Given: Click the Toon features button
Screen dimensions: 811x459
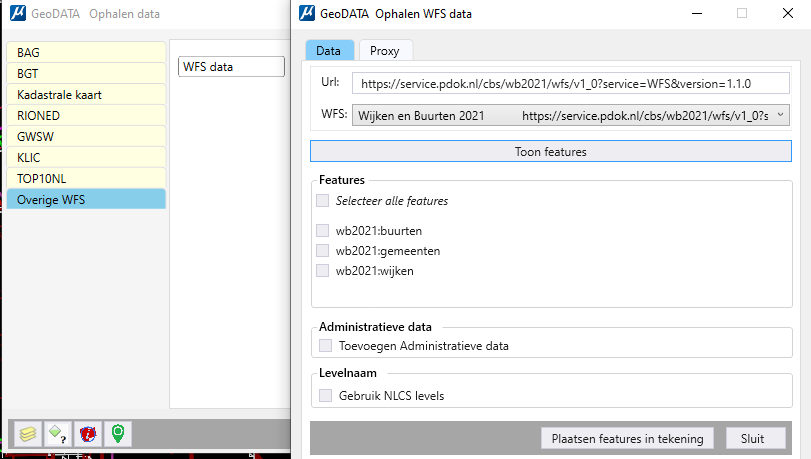Looking at the screenshot, I should pyautogui.click(x=551, y=152).
